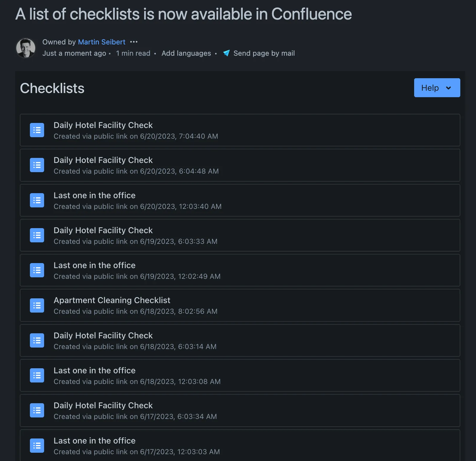Click checklist icon for 6/17 Daily Hotel Facility Check
This screenshot has width=476, height=461.
point(37,410)
